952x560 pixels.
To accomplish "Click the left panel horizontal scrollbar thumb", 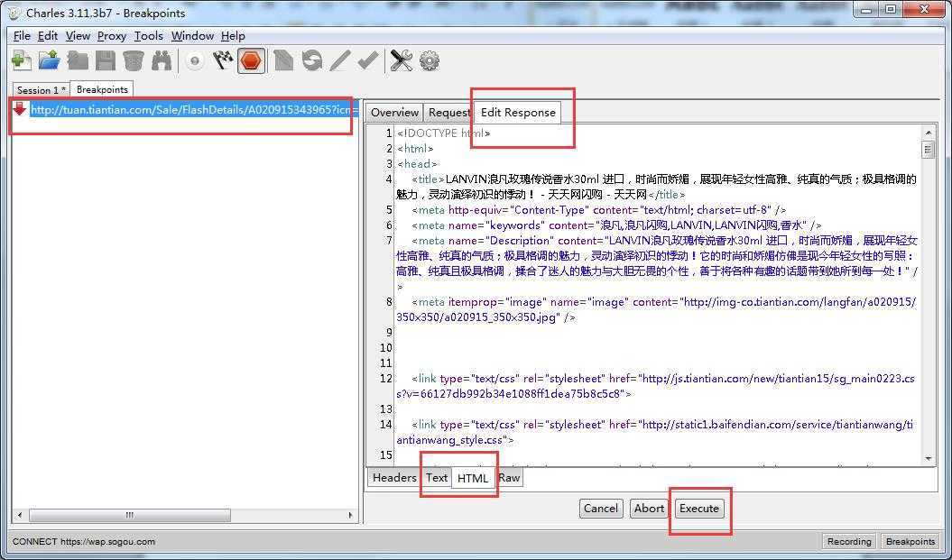I will coord(129,515).
